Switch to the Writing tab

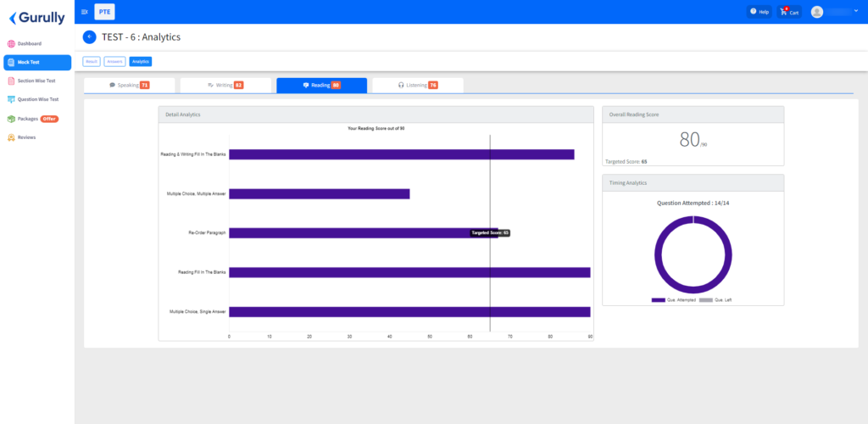pos(225,86)
